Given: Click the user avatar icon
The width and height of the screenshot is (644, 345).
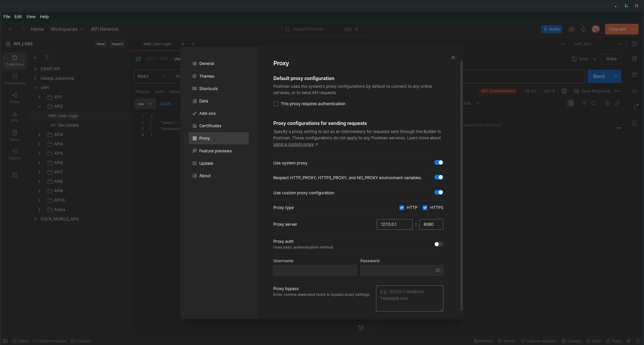Looking at the screenshot, I should (x=596, y=29).
